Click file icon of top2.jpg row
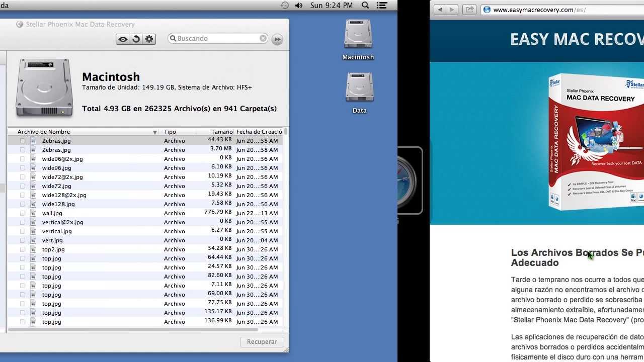 coord(34,249)
